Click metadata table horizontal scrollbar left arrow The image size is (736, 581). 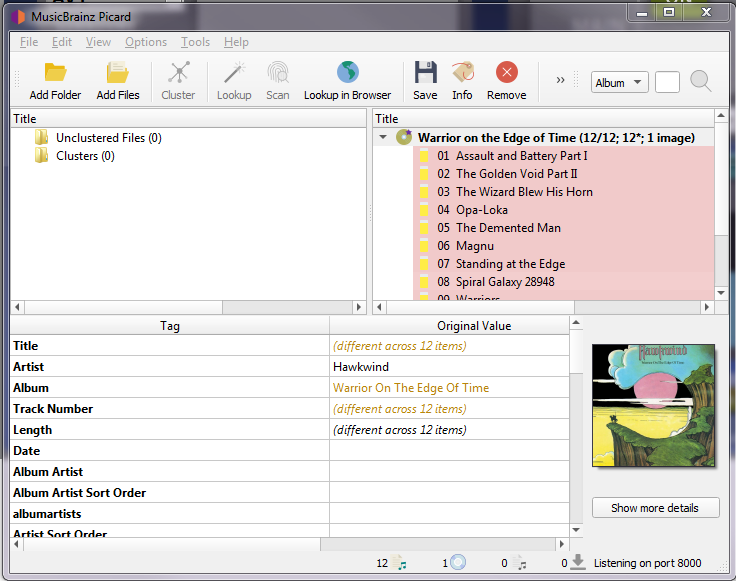[17, 544]
